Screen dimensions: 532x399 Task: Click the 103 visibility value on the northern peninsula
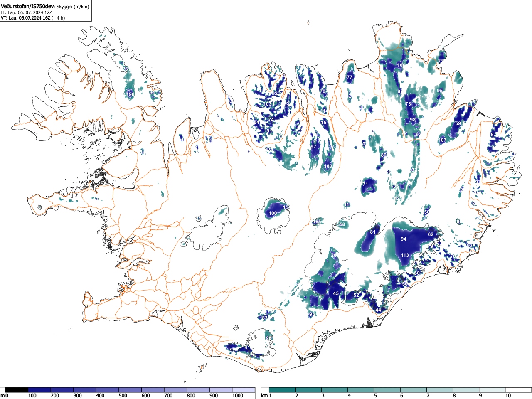point(268,104)
